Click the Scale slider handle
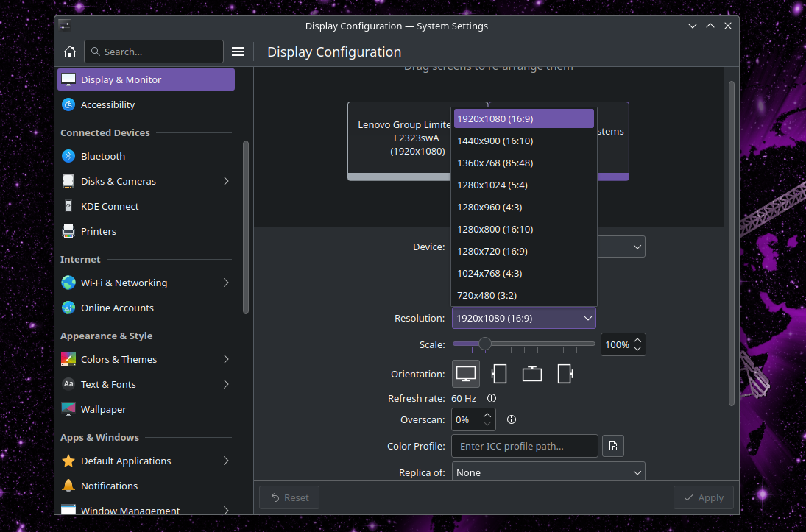This screenshot has width=806, height=532. pyautogui.click(x=485, y=344)
